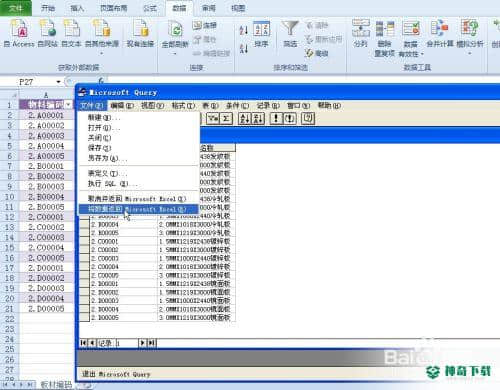The height and width of the screenshot is (390, 500).
Task: Select Save As (另存为) menu entry
Action: 138,158
